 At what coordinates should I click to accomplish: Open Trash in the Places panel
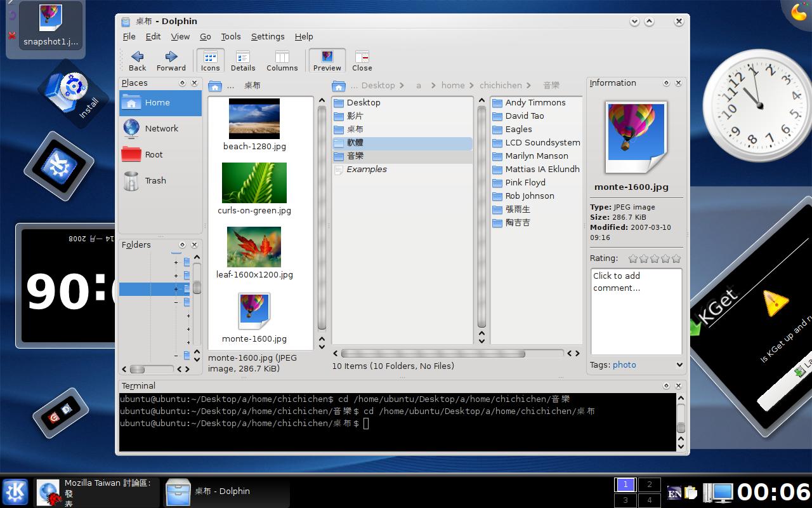click(155, 181)
